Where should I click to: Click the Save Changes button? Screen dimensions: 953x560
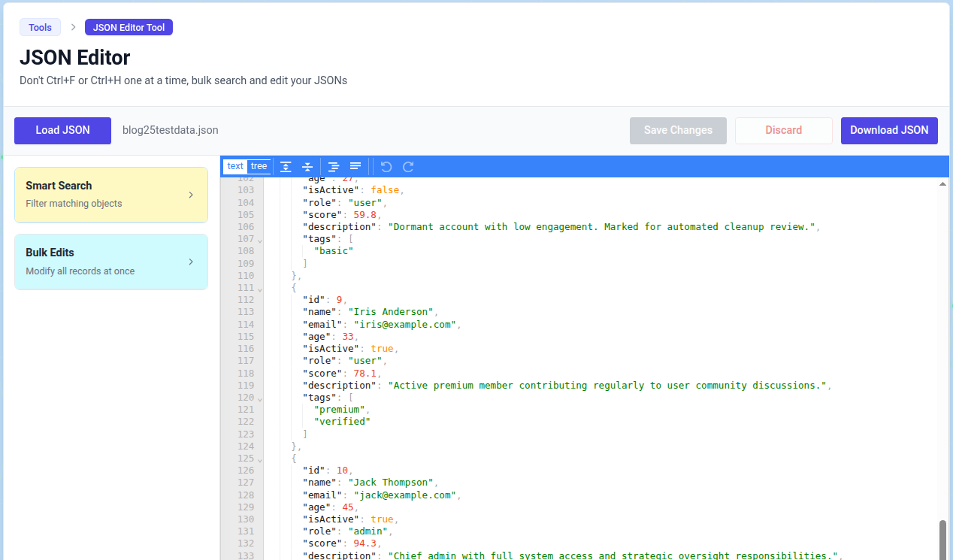tap(678, 130)
